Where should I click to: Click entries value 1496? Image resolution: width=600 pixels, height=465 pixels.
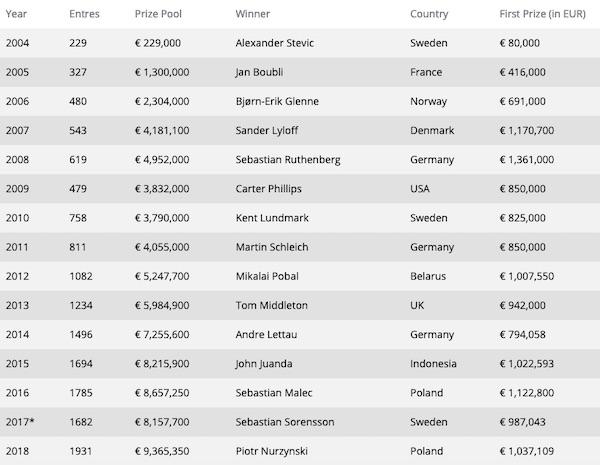[x=81, y=334]
